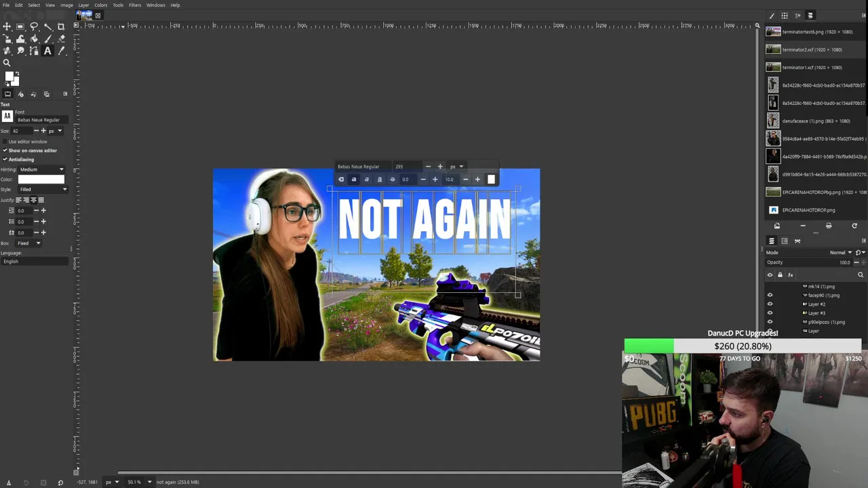868x488 pixels.
Task: Hide Layer #3 via eye icon
Action: (770, 313)
